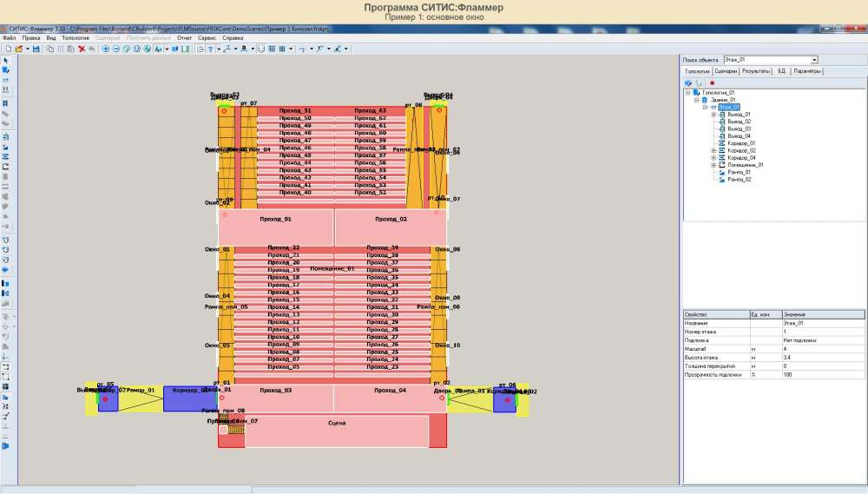Click the red X delete icon

pyautogui.click(x=82, y=49)
